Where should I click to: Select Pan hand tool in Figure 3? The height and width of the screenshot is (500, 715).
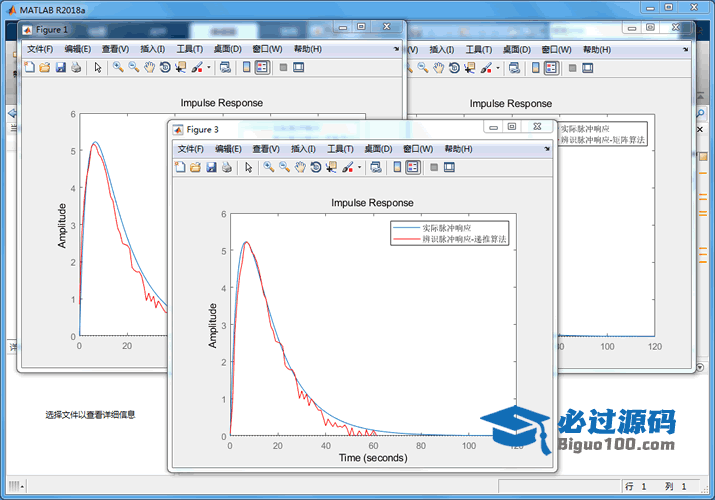(300, 167)
